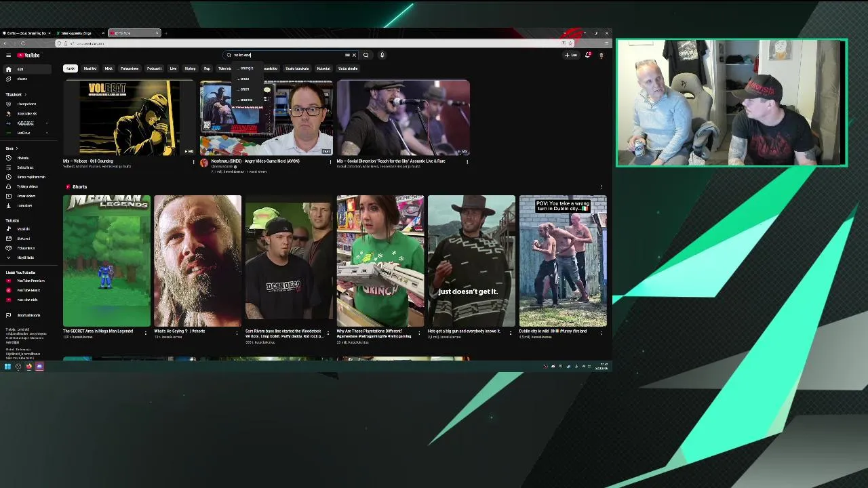Select the Uutta sinulle filter chip

tap(348, 68)
